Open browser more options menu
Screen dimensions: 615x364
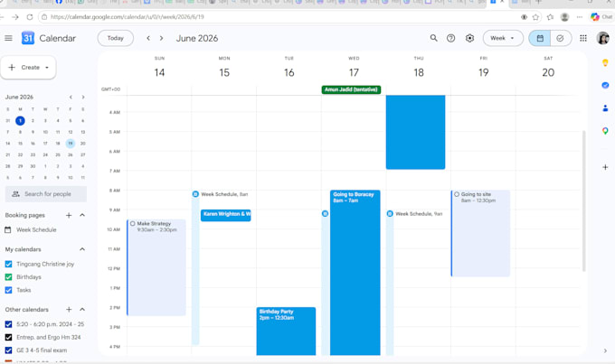pos(580,17)
